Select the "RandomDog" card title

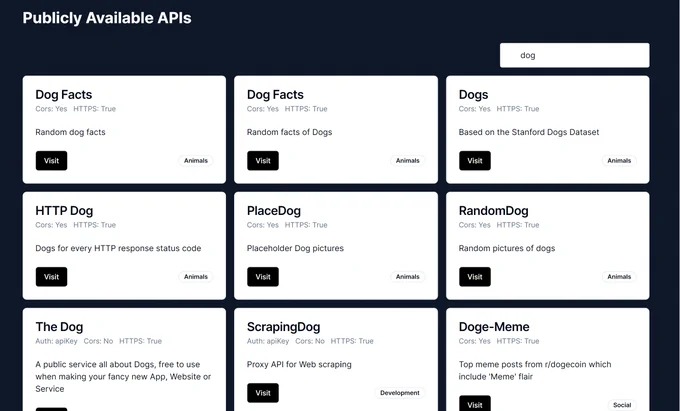494,211
